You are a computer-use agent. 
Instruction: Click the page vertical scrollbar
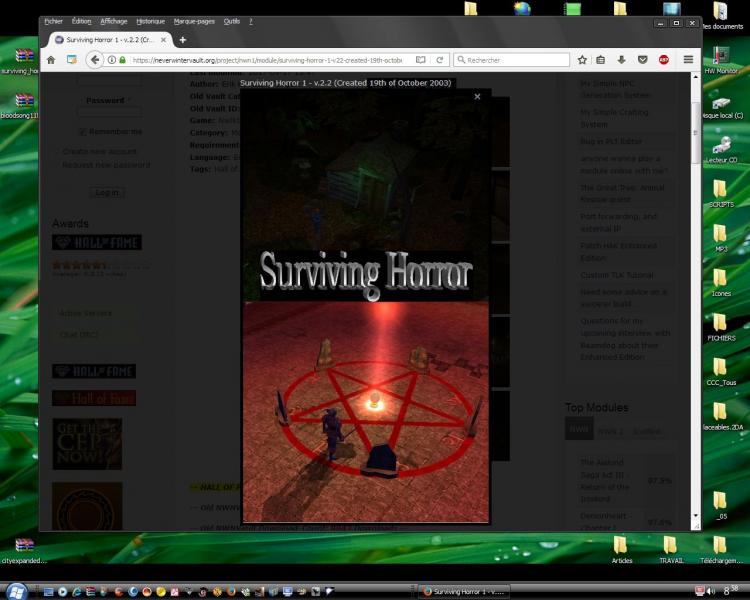[696, 132]
